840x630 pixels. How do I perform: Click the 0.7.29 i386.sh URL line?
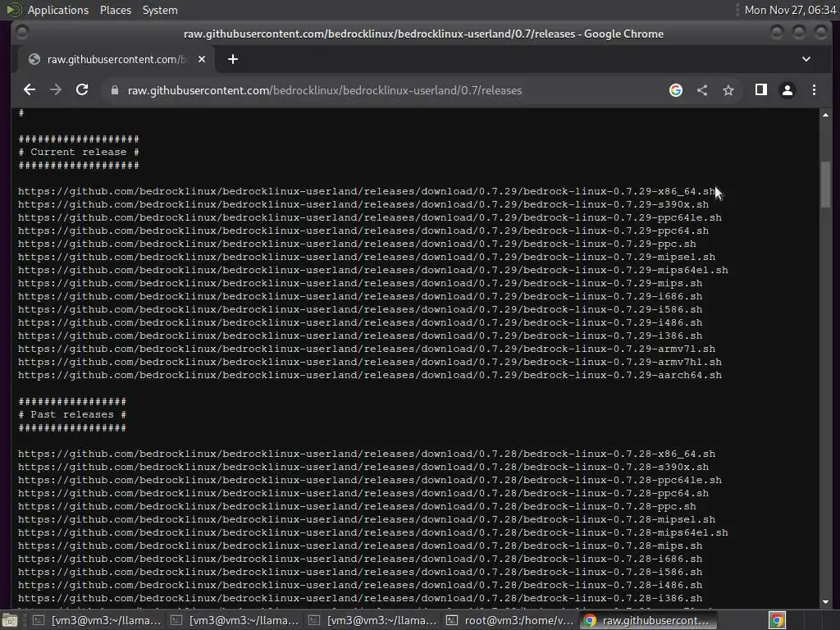[360, 336]
